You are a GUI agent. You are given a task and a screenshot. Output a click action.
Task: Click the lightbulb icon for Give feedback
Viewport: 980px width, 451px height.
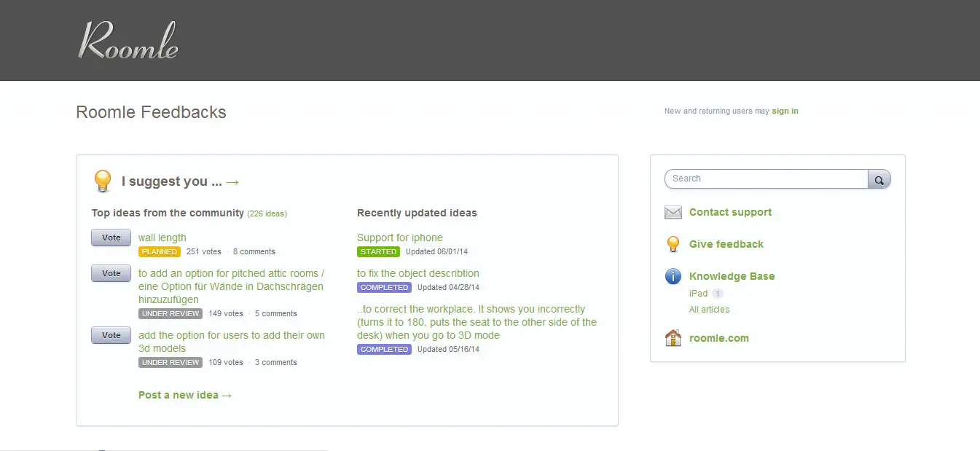pos(673,244)
